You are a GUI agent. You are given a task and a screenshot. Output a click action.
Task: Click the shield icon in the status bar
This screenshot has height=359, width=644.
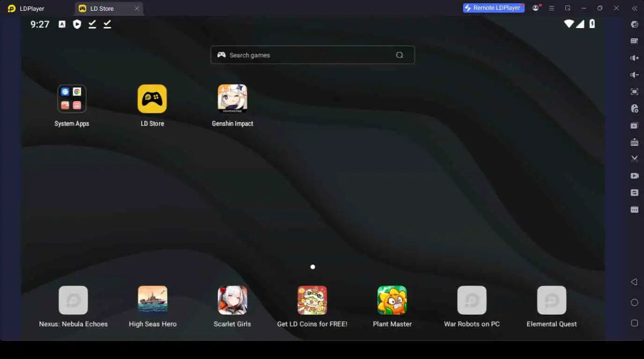[x=77, y=24]
